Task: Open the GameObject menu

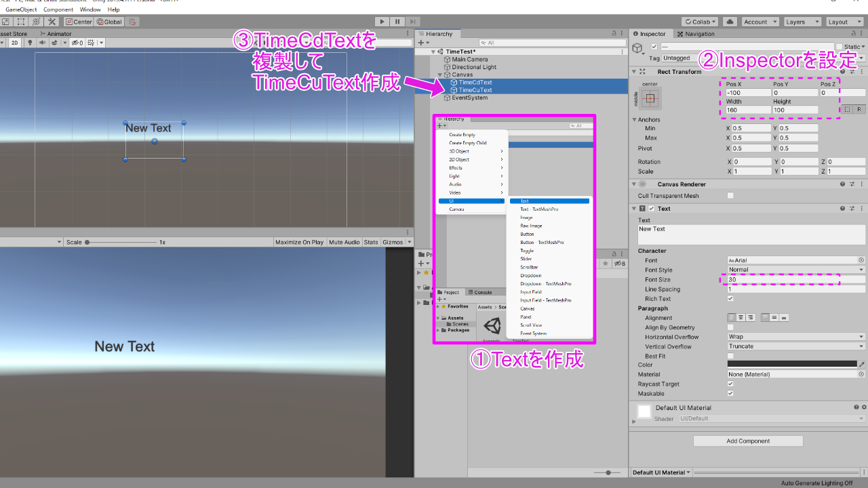Action: (21, 9)
